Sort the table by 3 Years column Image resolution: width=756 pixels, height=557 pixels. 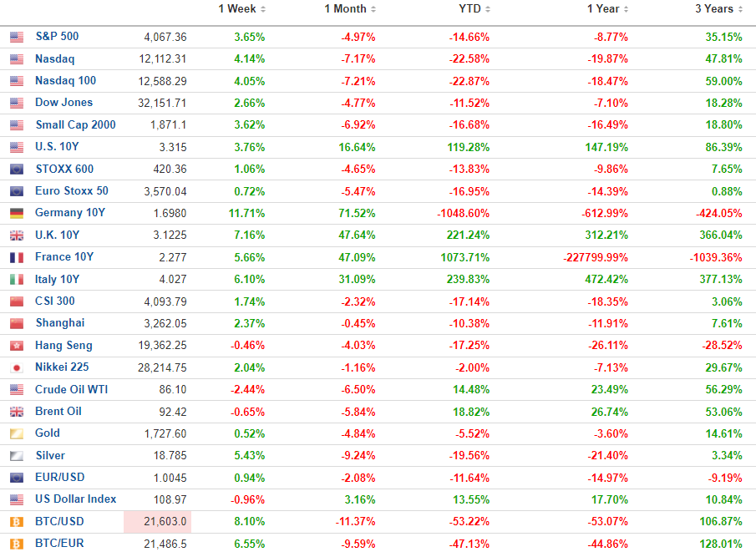719,8
